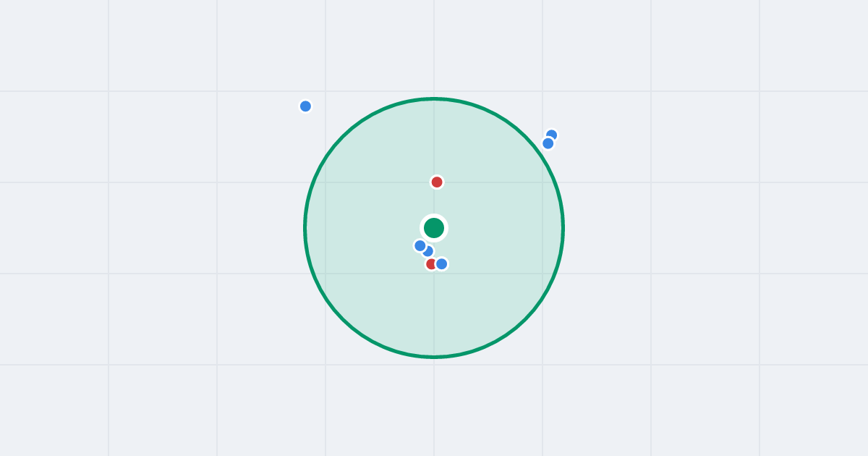
Task: Click the blue dot touching the lower red dot
Action: 441,263
